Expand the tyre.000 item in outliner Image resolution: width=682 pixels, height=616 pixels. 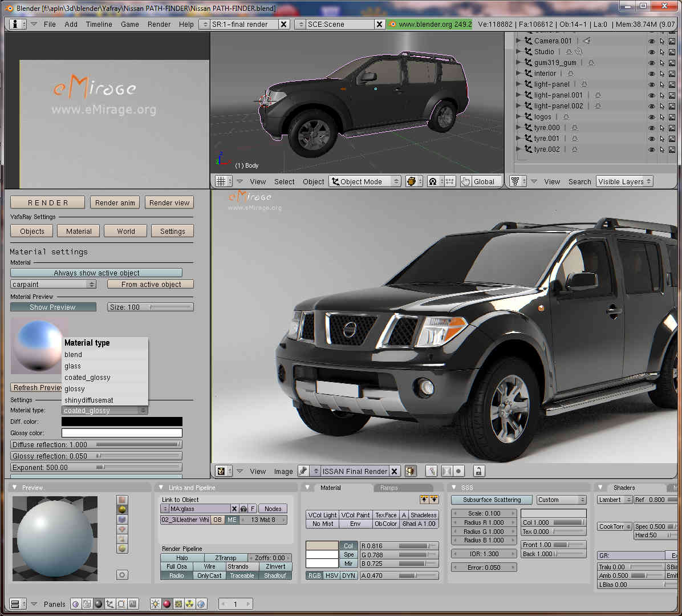tap(518, 128)
